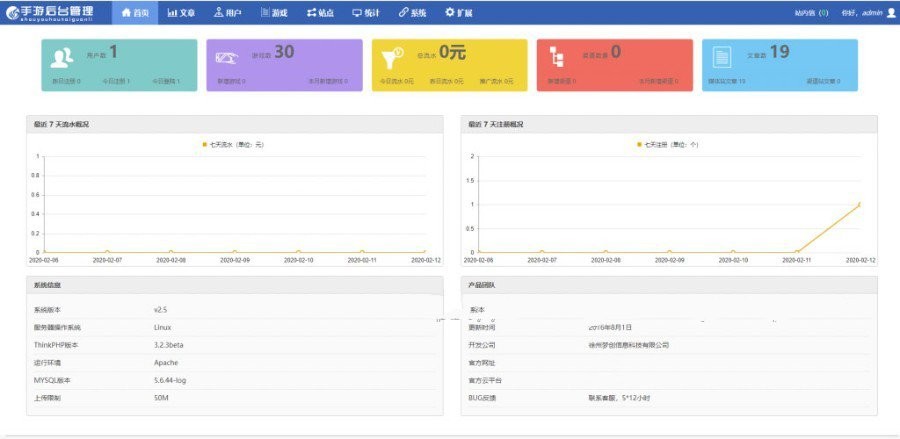Screen dimensions: 900x439
Task: Click the article count value 19
Action: pyautogui.click(x=779, y=52)
